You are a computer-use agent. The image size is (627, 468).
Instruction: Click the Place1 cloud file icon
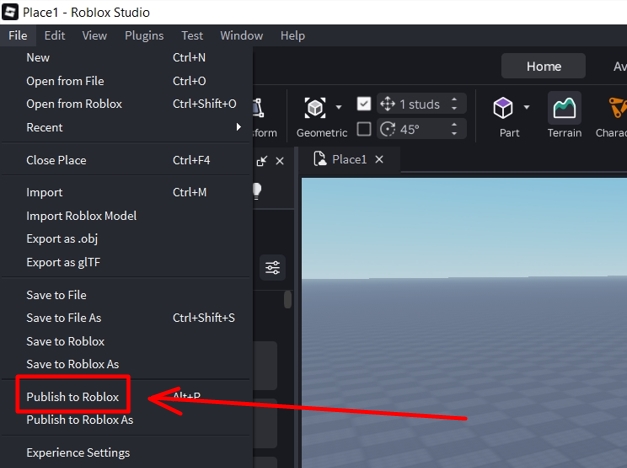319,159
